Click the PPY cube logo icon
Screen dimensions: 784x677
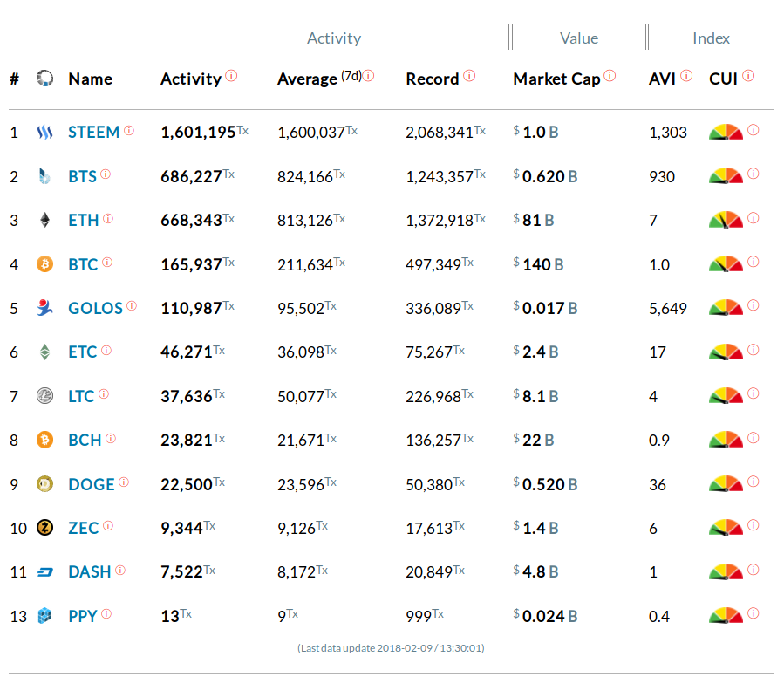[x=45, y=615]
